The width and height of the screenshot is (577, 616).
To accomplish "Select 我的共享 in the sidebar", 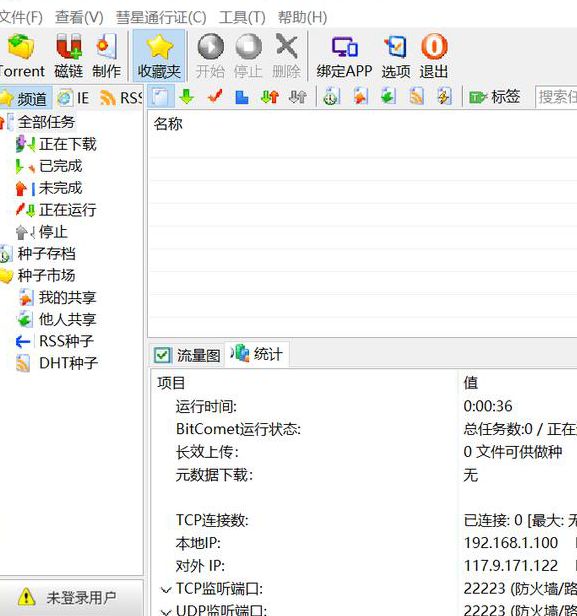I will [x=67, y=298].
